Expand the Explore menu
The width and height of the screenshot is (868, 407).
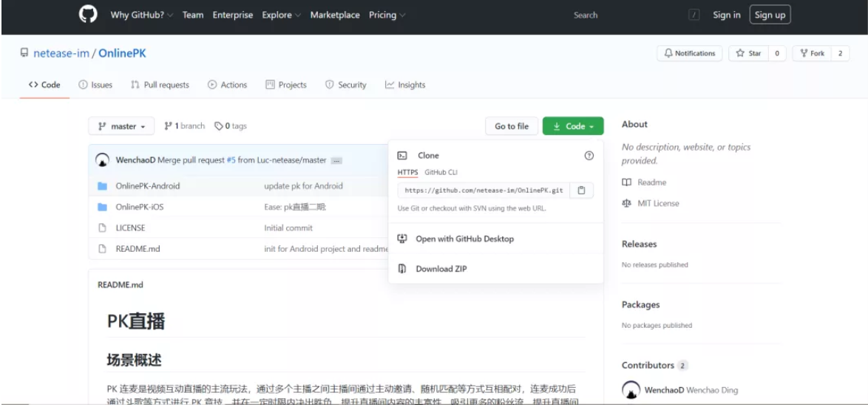coord(282,15)
